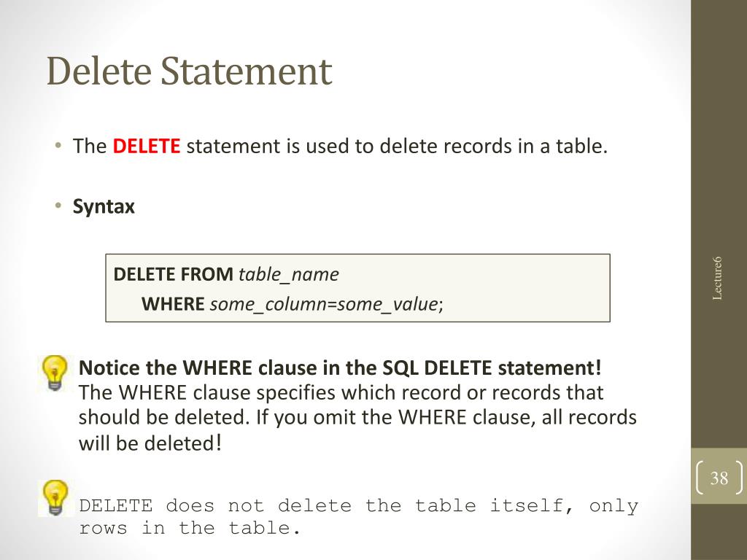Click the vertical Lecture6 label in sidebar
The height and width of the screenshot is (560, 747).
coord(717,278)
